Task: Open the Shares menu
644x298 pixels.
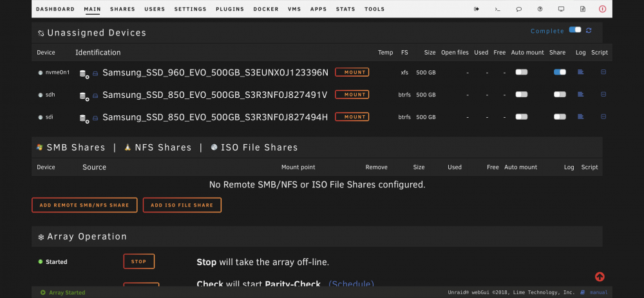Action: [x=122, y=9]
